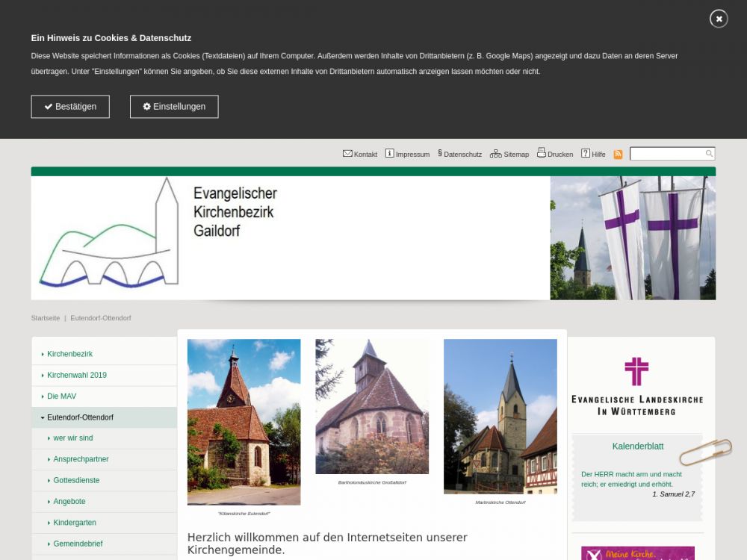Open the Hilfe question mark icon
747x560 pixels.
[586, 154]
